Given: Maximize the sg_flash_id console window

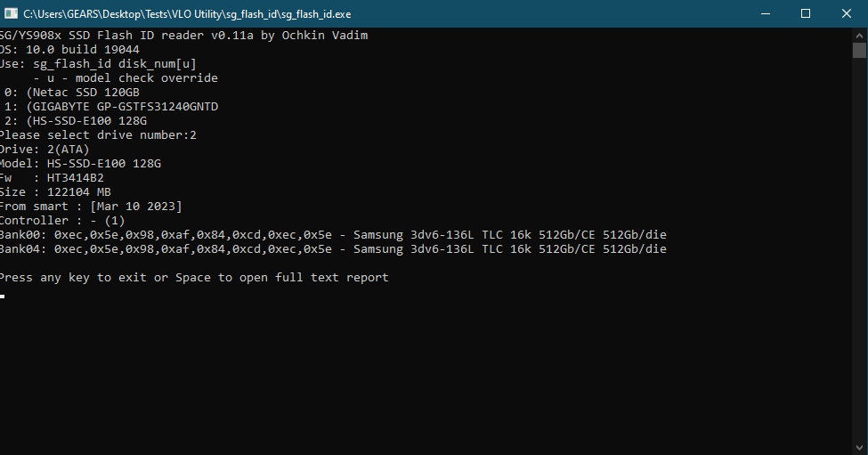Looking at the screenshot, I should (x=806, y=13).
